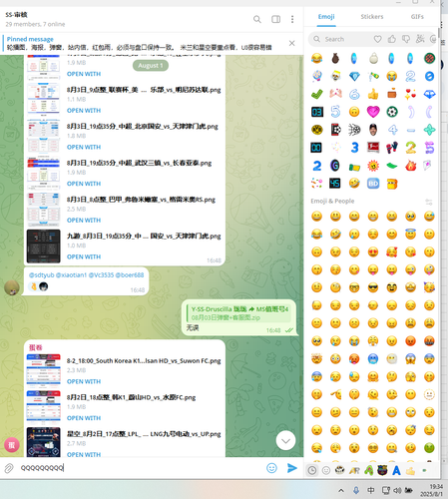Insert the 45 scoreboard emoji
448x499 pixels.
[335, 184]
